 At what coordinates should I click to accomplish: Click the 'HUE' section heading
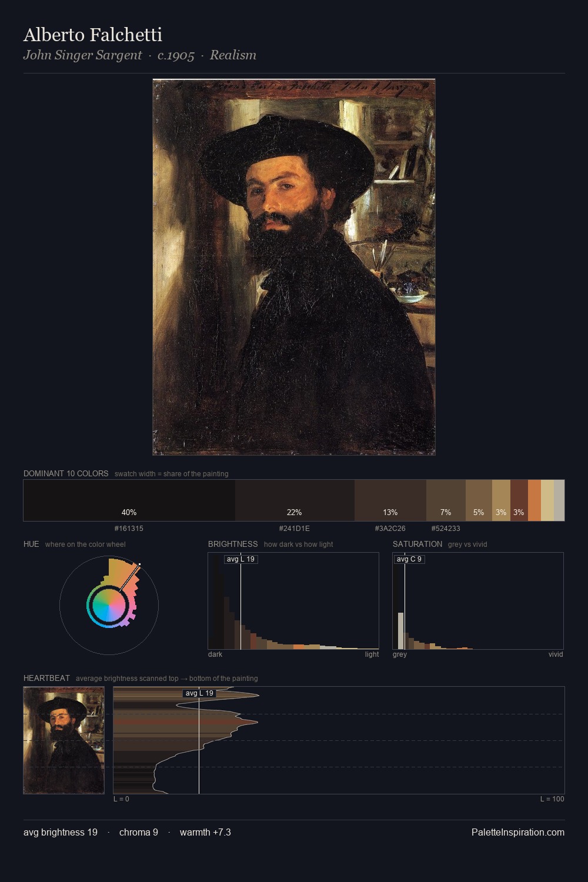tap(31, 544)
